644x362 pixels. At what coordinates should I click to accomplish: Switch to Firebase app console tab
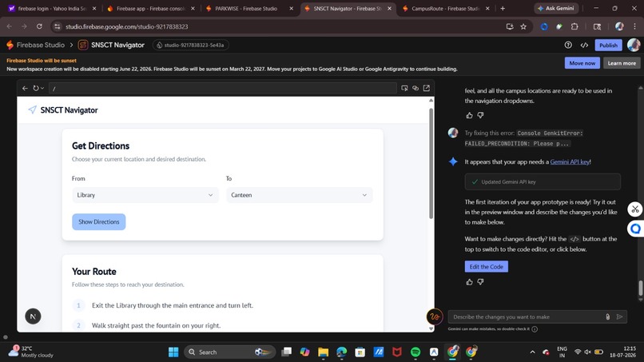coord(151,8)
